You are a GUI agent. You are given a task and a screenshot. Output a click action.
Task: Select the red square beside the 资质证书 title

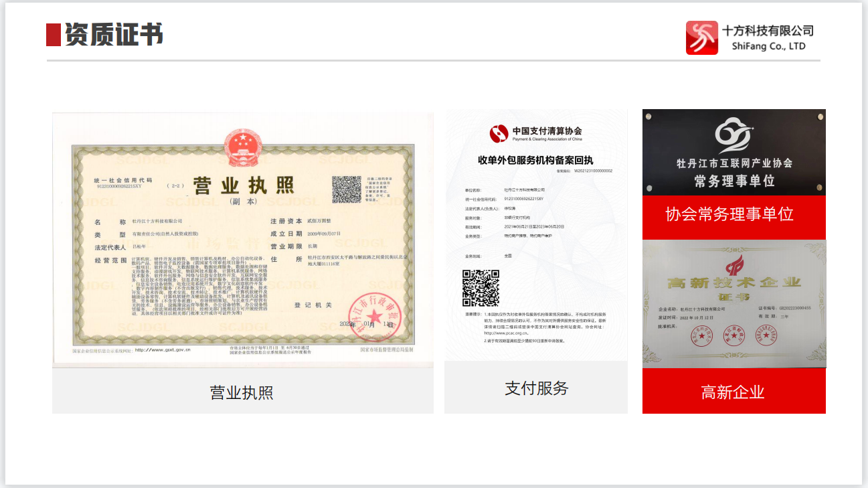[x=53, y=35]
